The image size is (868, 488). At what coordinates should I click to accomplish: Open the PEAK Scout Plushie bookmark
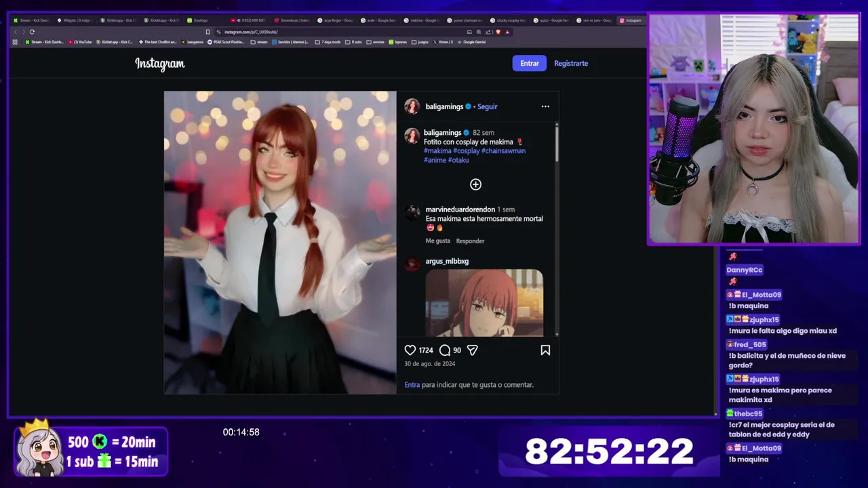(226, 42)
